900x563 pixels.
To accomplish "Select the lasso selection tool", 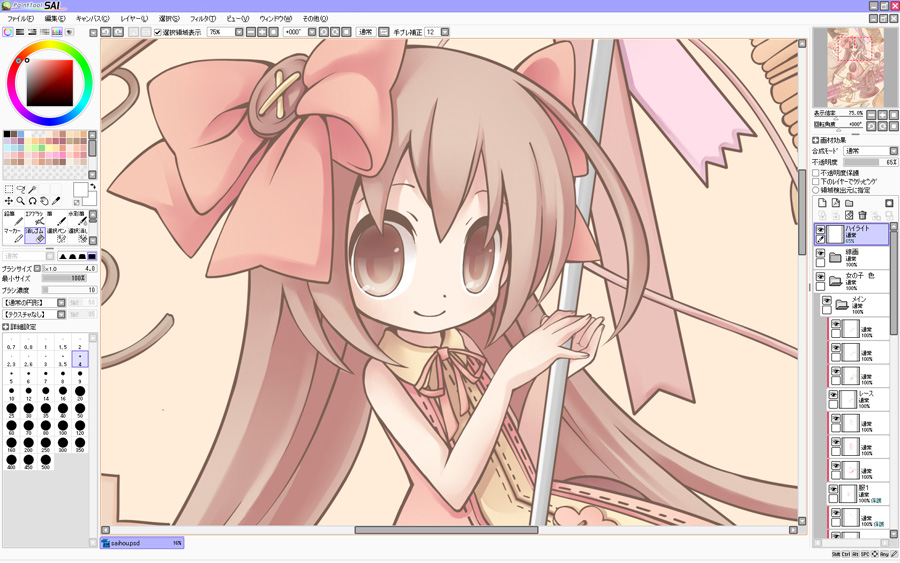I will (x=21, y=189).
